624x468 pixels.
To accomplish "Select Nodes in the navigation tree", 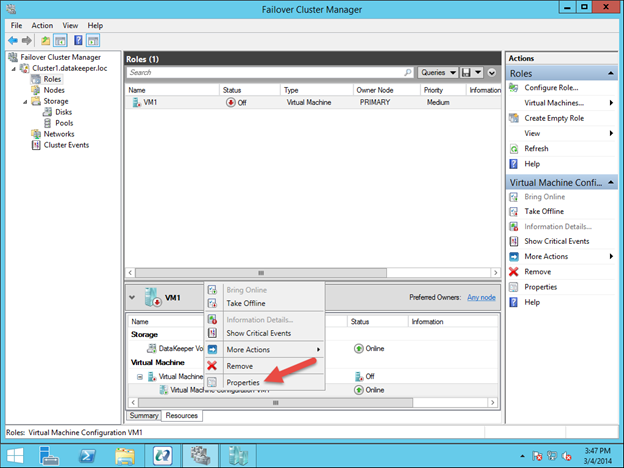I will (54, 90).
